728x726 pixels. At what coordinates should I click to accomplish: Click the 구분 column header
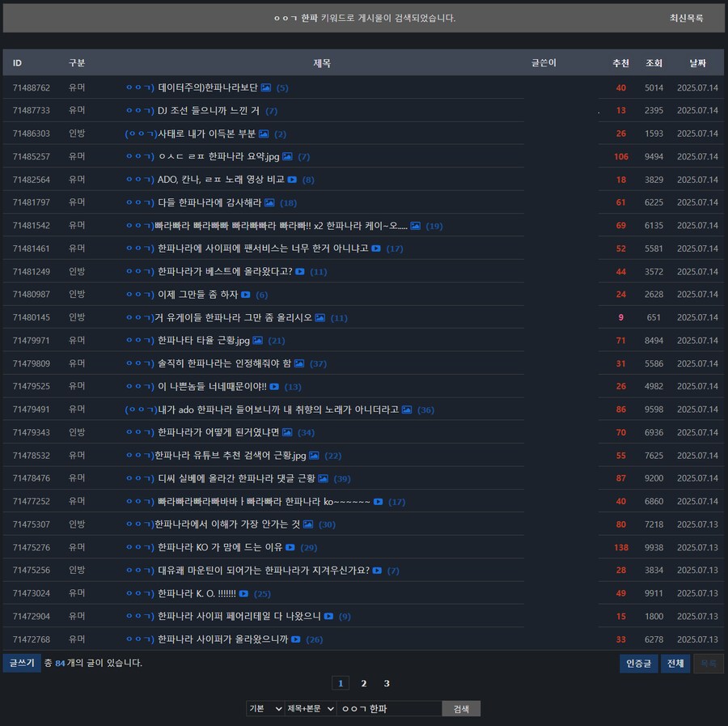click(77, 63)
